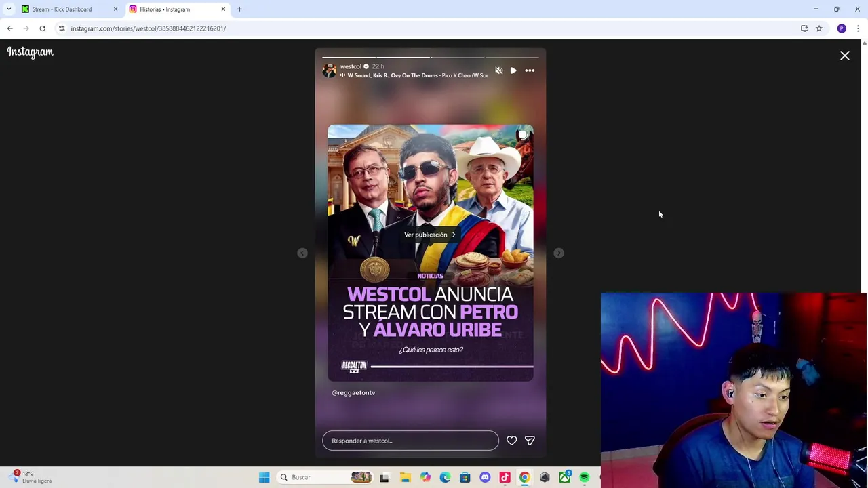The width and height of the screenshot is (868, 488).
Task: Go back in browser
Action: (9, 28)
